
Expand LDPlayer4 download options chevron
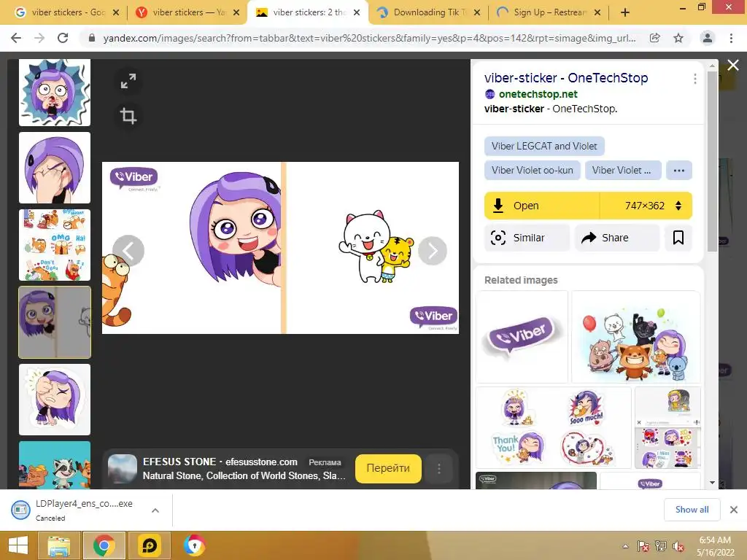point(155,510)
